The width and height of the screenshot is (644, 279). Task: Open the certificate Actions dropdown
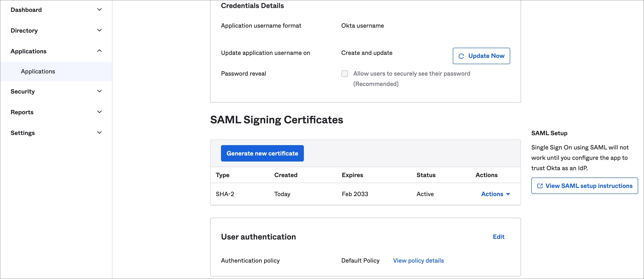click(495, 194)
